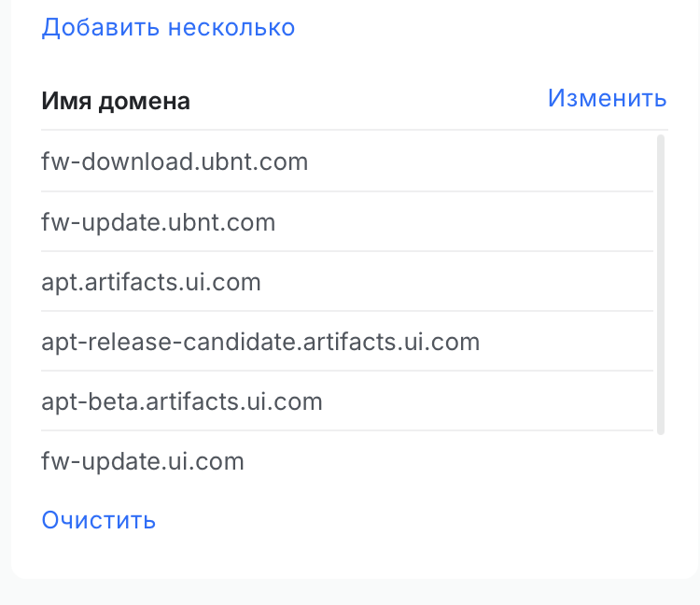
Task: Click the last visible domain, fw-update.ui.com
Action: tap(143, 461)
